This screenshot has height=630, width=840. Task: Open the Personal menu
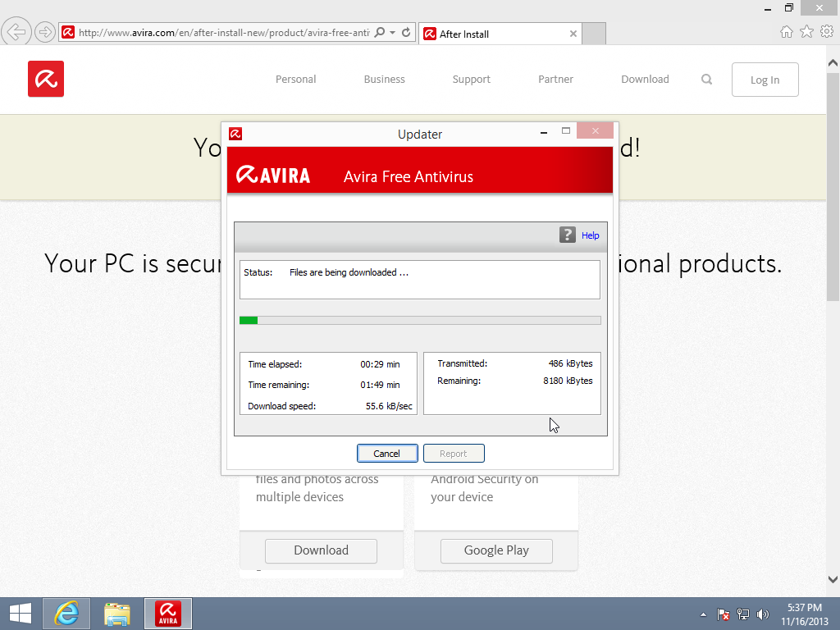pyautogui.click(x=295, y=80)
